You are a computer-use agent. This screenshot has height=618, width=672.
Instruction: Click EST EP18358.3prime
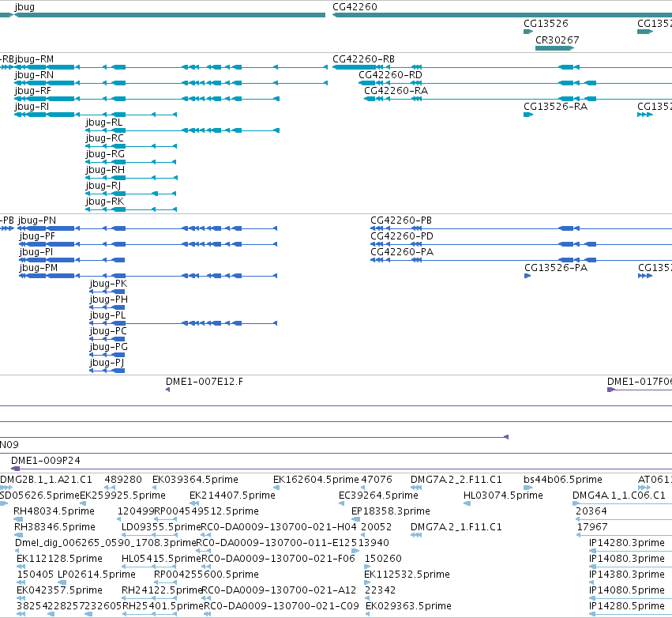tap(390, 511)
